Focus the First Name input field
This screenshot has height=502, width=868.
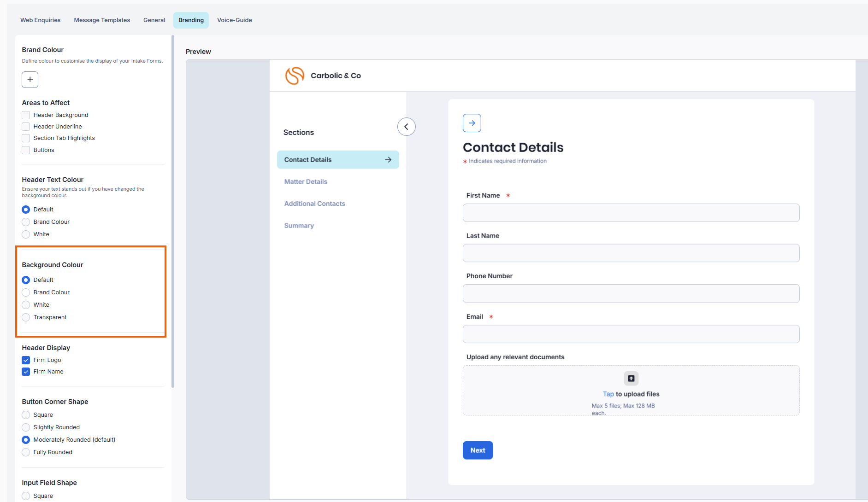coord(631,213)
